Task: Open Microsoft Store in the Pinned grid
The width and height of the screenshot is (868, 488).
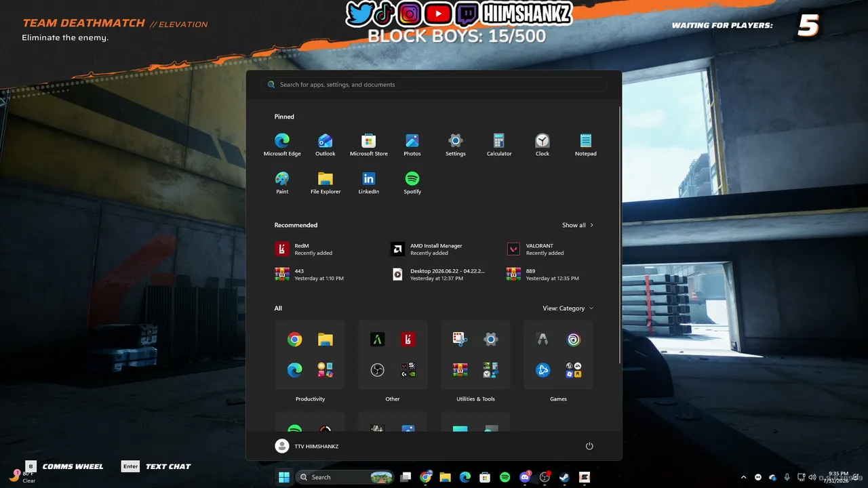Action: (x=369, y=145)
